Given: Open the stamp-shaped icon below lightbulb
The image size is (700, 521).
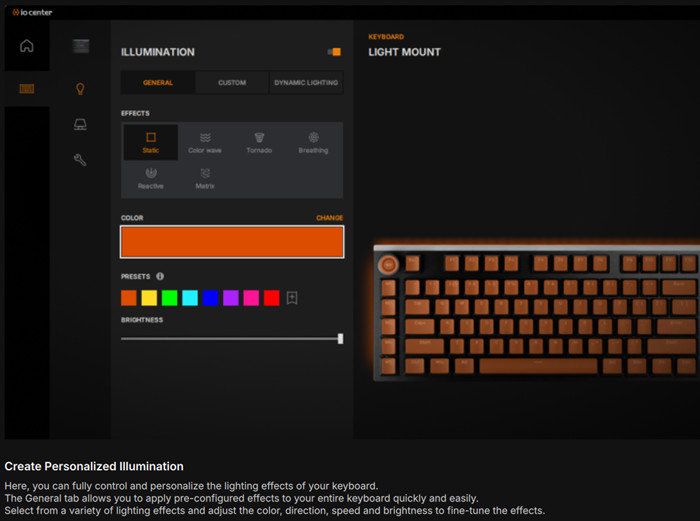Looking at the screenshot, I should click(x=80, y=125).
